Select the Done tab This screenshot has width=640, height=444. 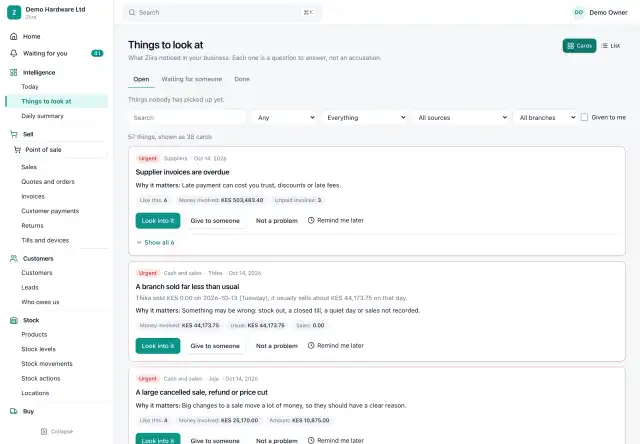click(242, 79)
